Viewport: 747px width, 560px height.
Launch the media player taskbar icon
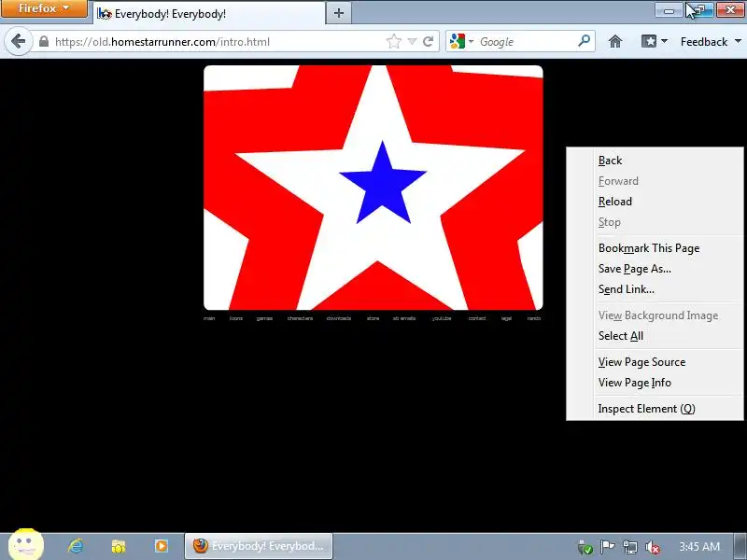pyautogui.click(x=161, y=546)
